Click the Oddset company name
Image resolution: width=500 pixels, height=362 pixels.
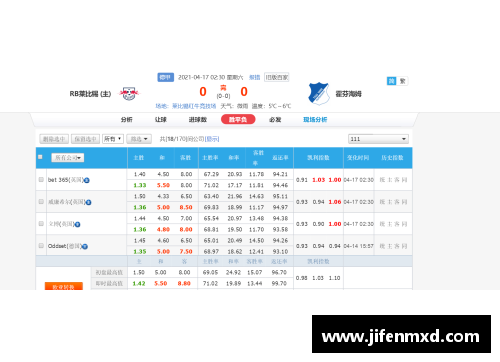(x=65, y=246)
